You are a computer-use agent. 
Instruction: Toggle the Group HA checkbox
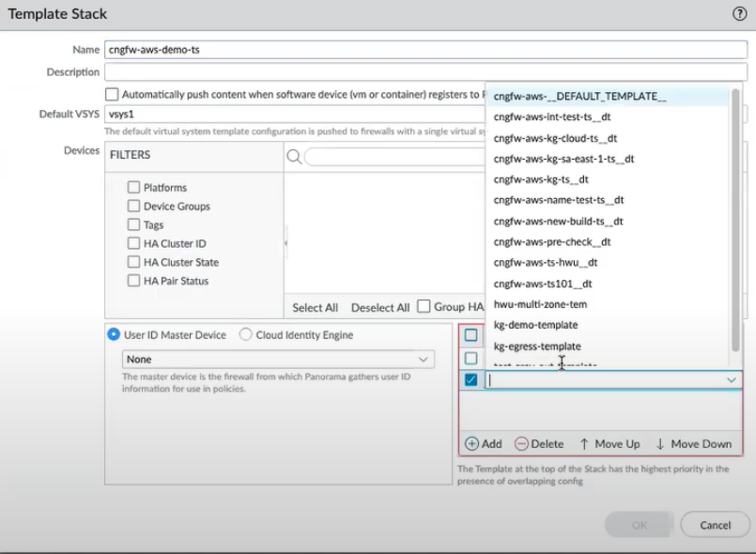(x=424, y=307)
